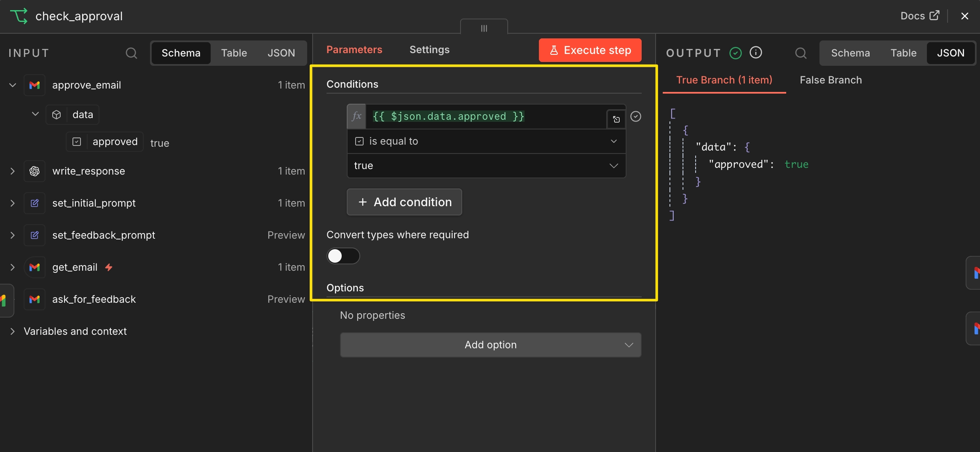Screen dimensions: 980x452
Task: Click the edit icon for set_initial_prompt
Action: click(35, 203)
